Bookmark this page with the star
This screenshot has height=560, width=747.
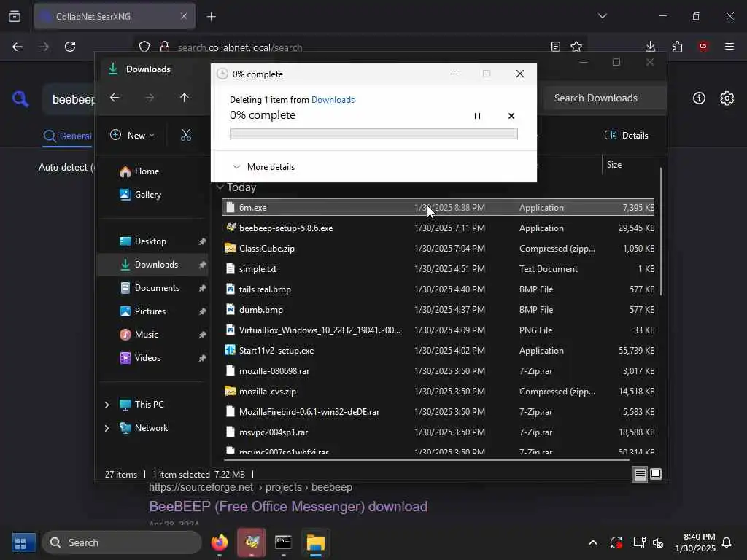point(576,47)
